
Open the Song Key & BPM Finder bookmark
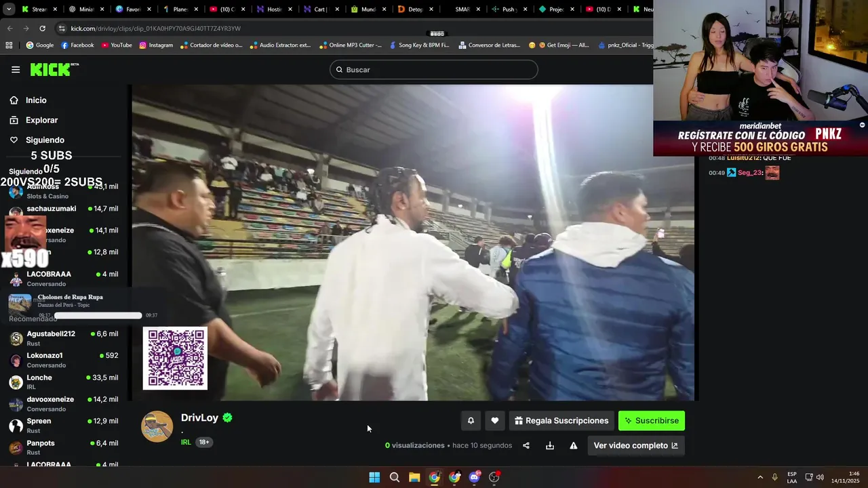click(x=418, y=45)
